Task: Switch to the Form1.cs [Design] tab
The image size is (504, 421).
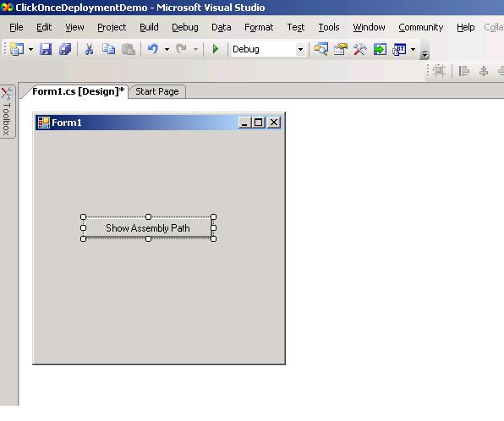Action: (x=78, y=91)
